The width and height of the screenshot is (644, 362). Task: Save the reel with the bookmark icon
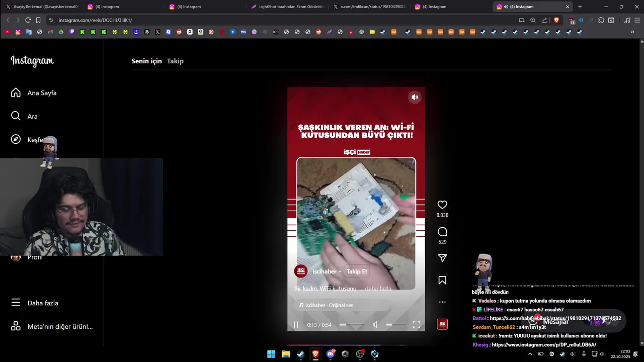(442, 280)
